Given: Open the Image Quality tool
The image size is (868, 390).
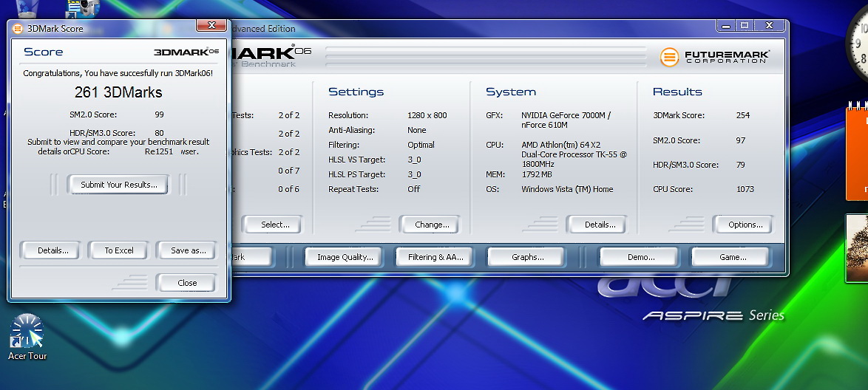Looking at the screenshot, I should 345,257.
